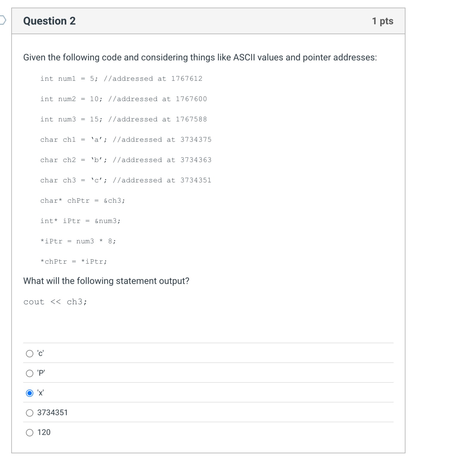Select the 'c' answer option
Image resolution: width=476 pixels, height=464 pixels.
click(30, 354)
